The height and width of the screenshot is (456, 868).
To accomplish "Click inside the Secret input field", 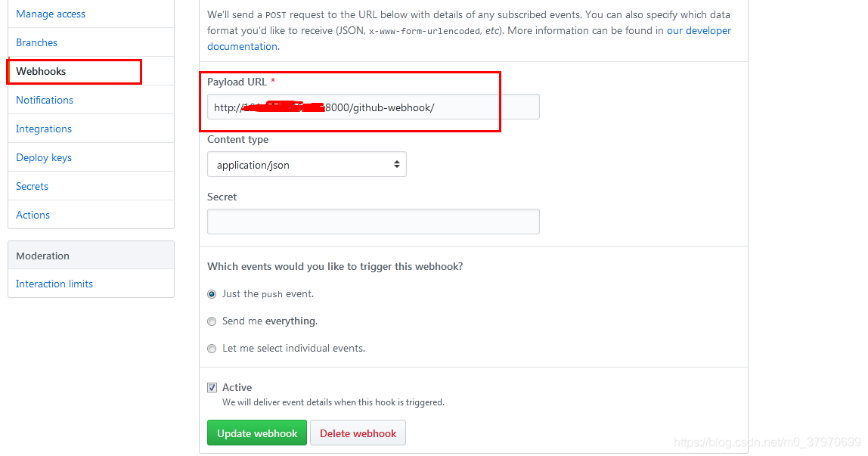I will point(373,221).
